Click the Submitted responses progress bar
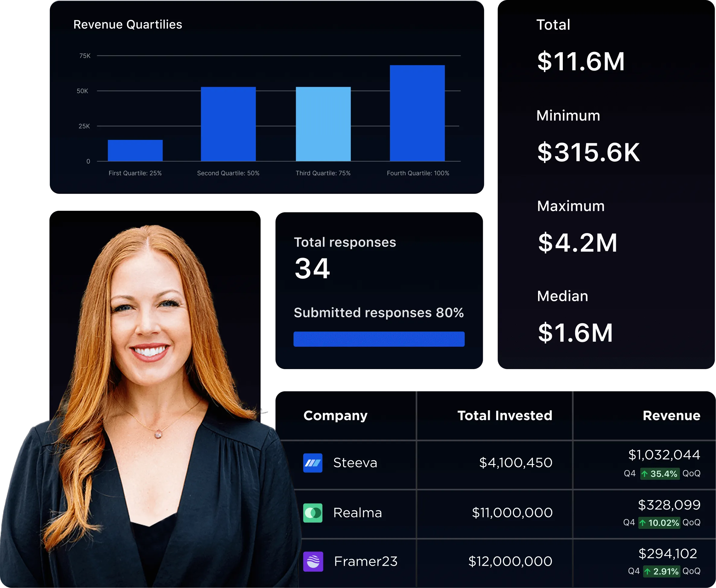 point(379,339)
